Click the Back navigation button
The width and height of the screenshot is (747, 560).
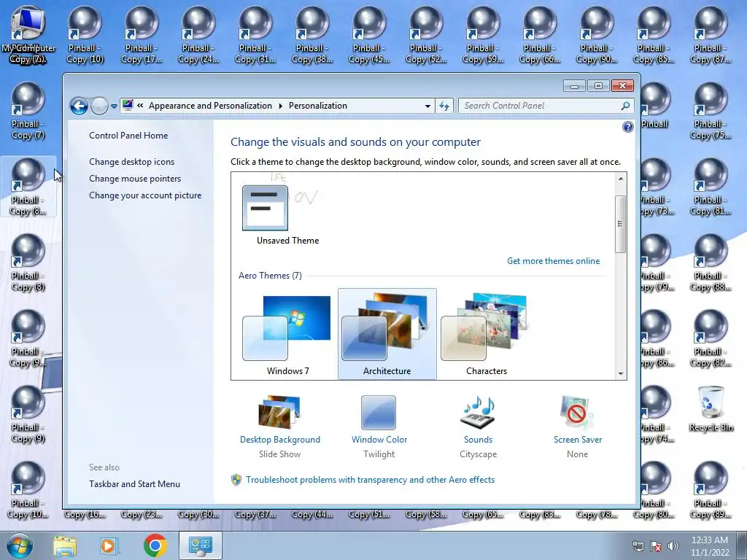(x=79, y=106)
